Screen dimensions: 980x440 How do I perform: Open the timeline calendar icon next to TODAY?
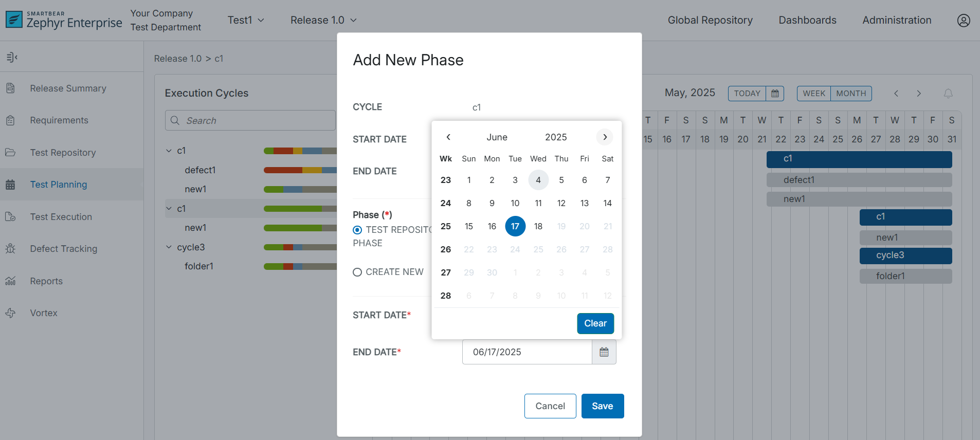(x=775, y=94)
